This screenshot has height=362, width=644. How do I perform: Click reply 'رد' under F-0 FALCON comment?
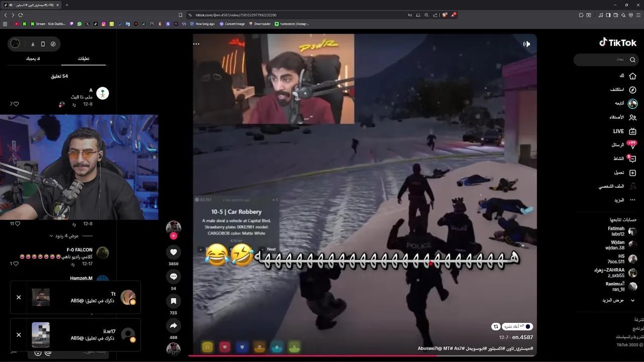tap(73, 263)
